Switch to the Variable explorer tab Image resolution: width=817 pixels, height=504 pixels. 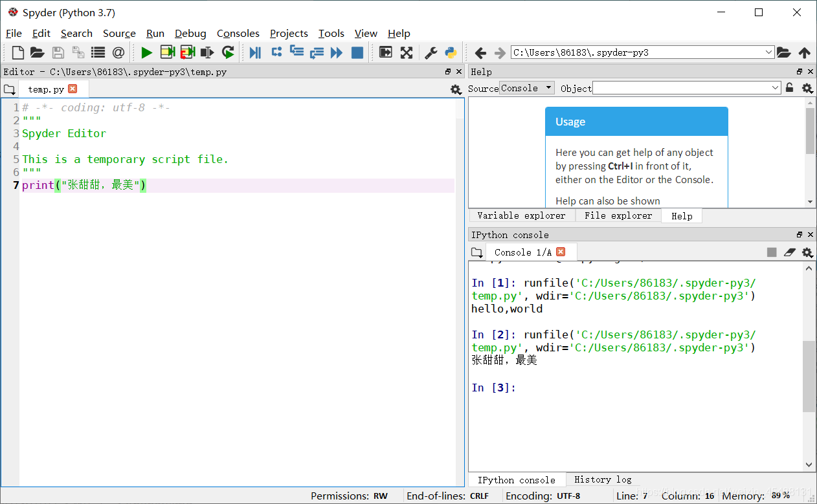(521, 215)
